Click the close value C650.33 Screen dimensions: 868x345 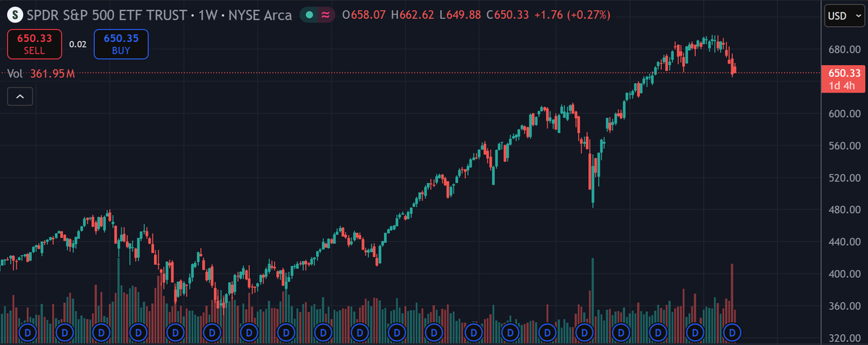[x=508, y=14]
